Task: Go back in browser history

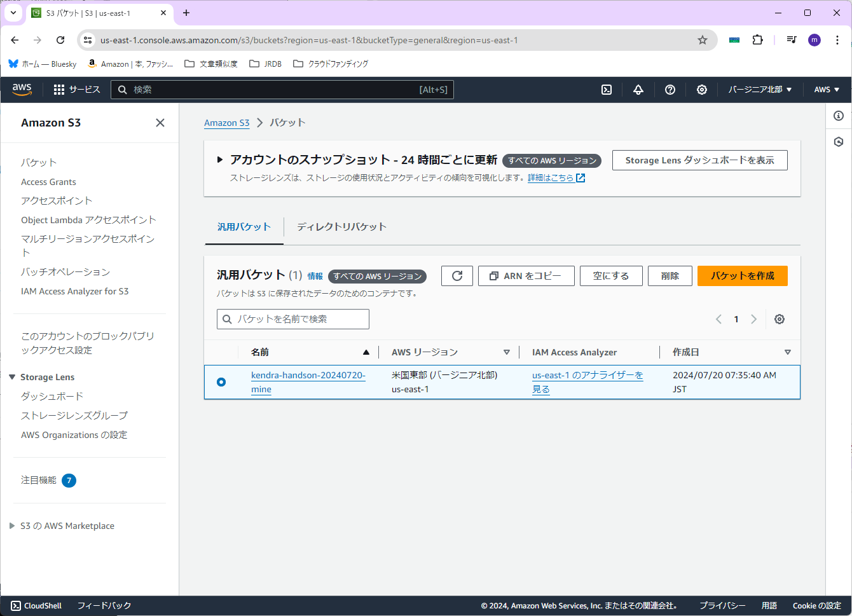Action: point(15,40)
